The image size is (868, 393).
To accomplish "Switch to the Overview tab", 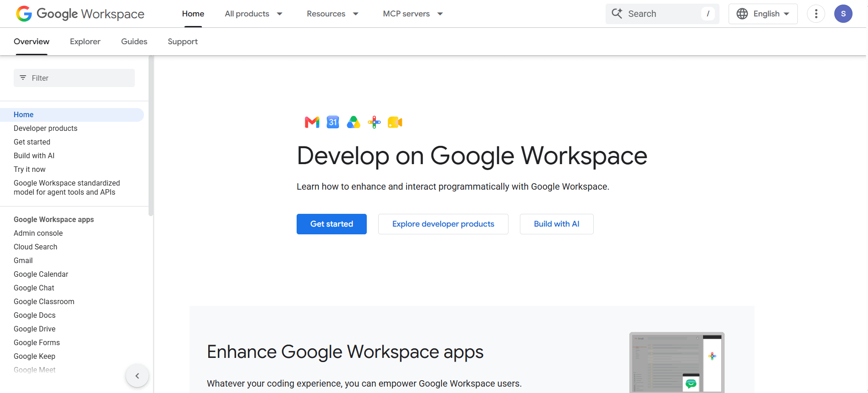I will 31,41.
